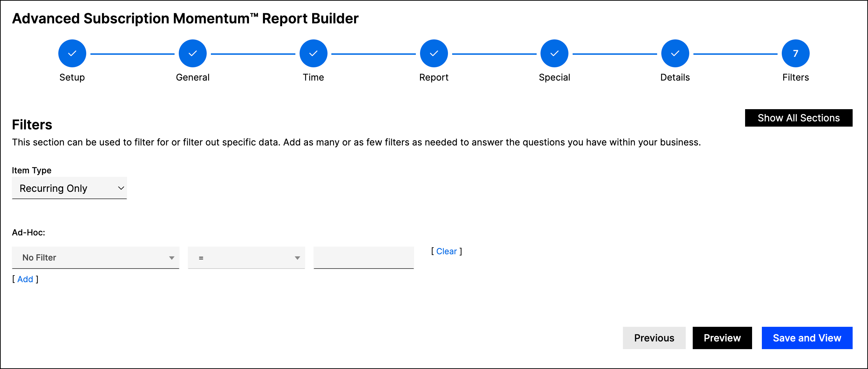This screenshot has width=868, height=369.
Task: Click the Item Type field label
Action: 32,171
